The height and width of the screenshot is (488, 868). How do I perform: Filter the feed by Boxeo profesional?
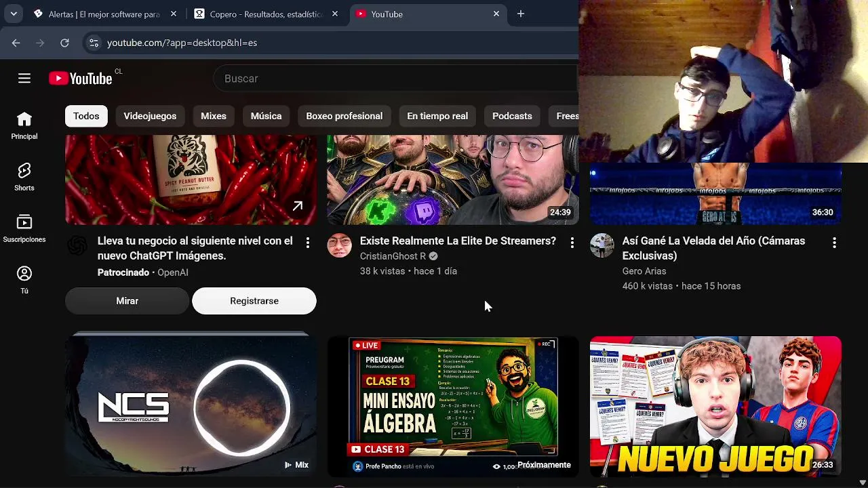click(344, 116)
